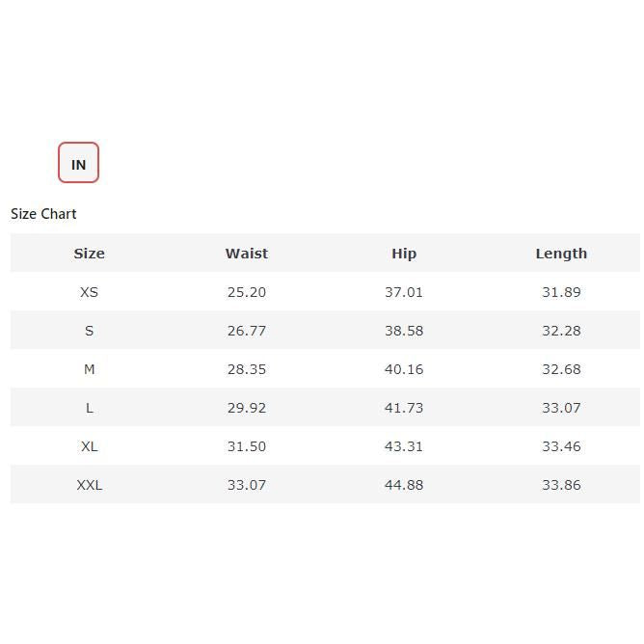Image resolution: width=644 pixels, height=644 pixels.
Task: Select the XS size row label
Action: (x=89, y=292)
